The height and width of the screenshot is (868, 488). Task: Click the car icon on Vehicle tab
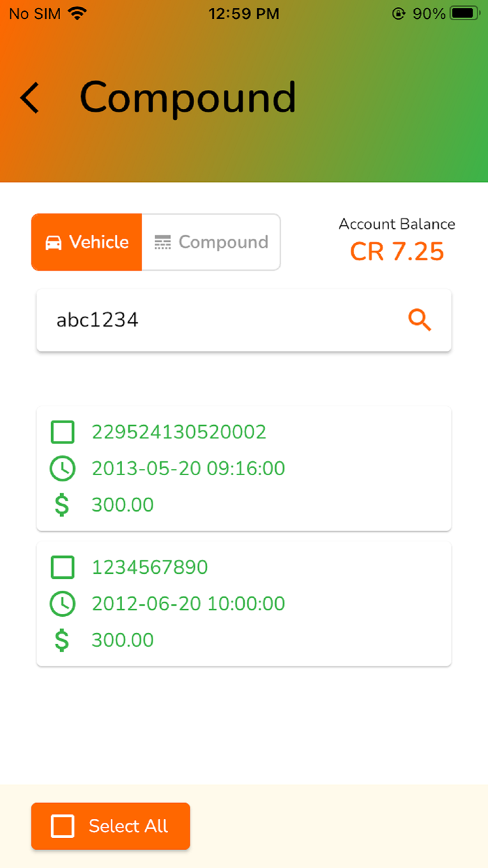[53, 242]
